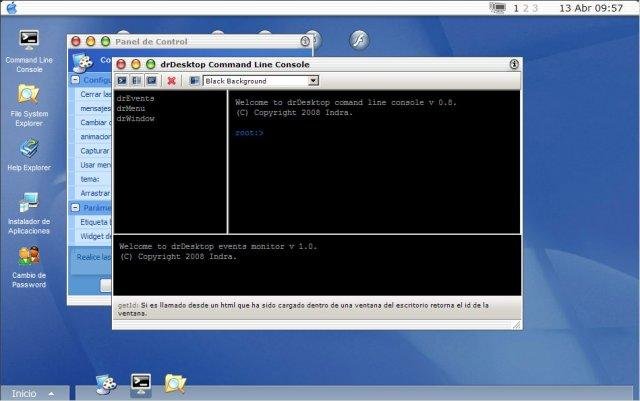640x401 pixels.
Task: Open the File System Explorer desktop icon
Action: 29,105
